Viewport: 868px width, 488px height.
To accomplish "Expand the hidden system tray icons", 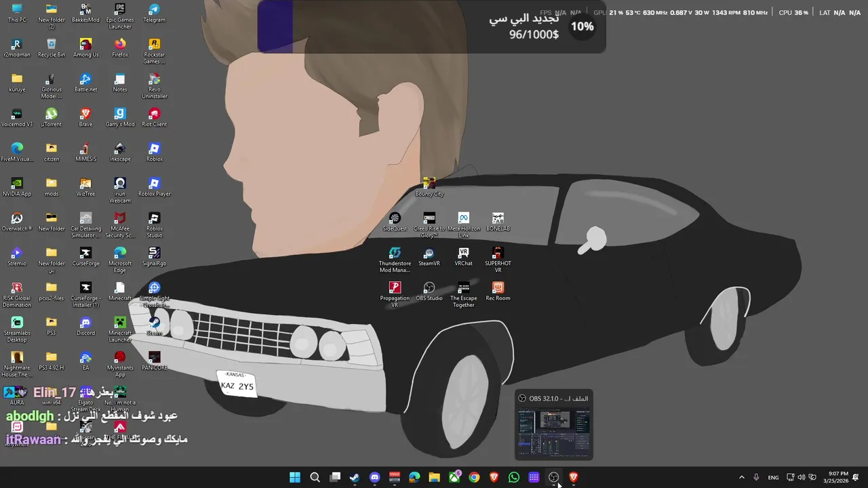I will 741,477.
